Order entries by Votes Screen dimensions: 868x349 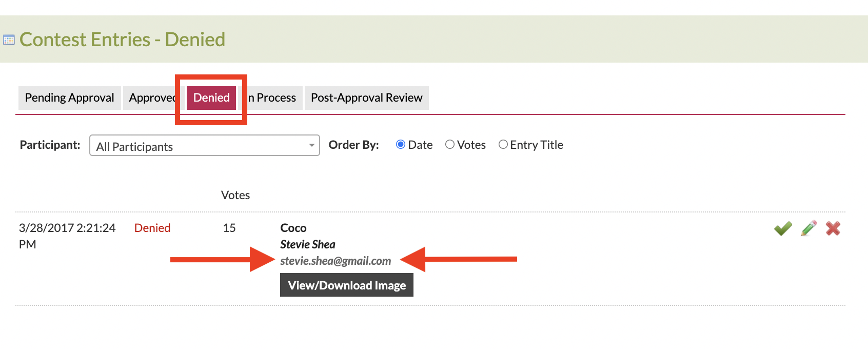click(x=450, y=145)
